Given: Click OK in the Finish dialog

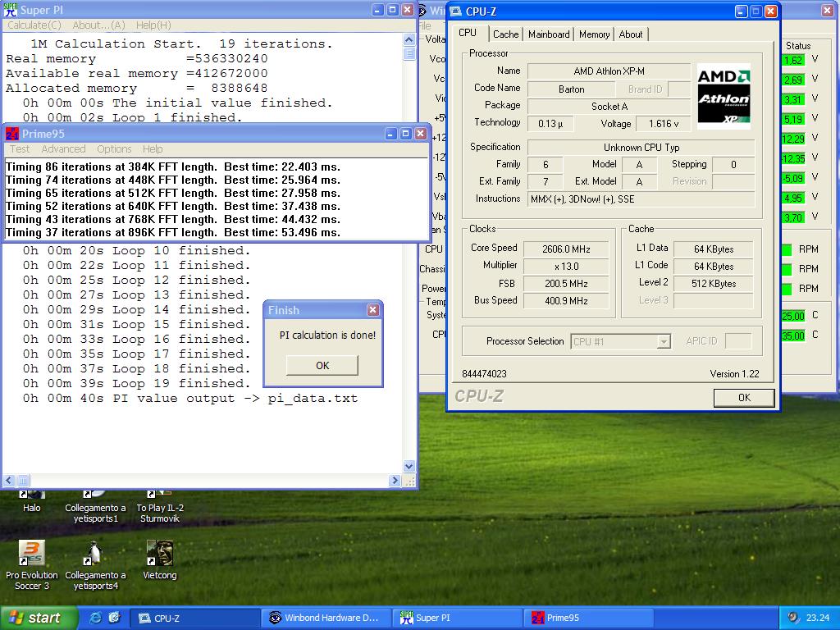Looking at the screenshot, I should (x=322, y=365).
